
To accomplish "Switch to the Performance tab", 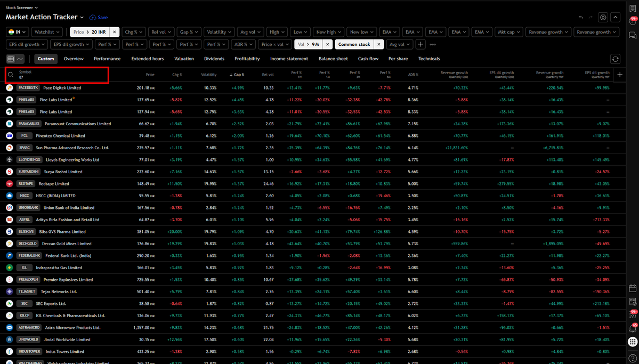I will click(107, 59).
